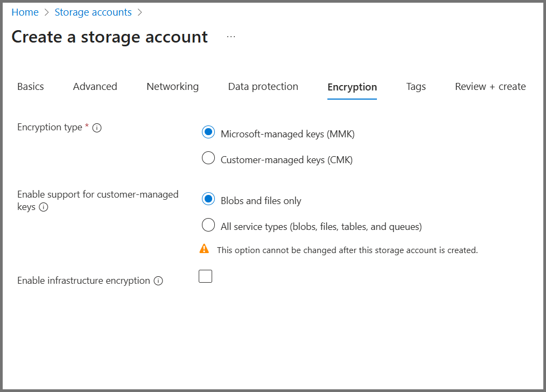Choose All service types radio option
This screenshot has height=392, width=546.
click(x=208, y=225)
